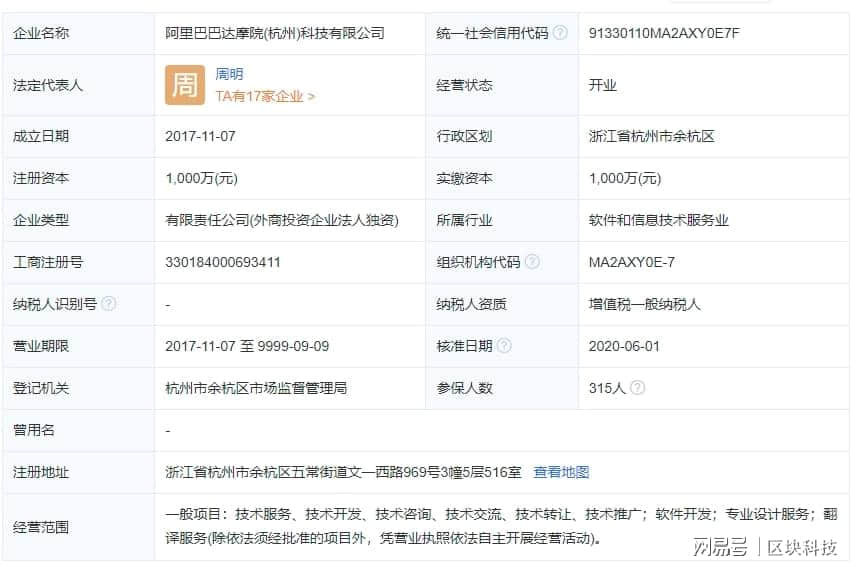Image resolution: width=856 pixels, height=567 pixels.
Task: Select establishment date 2017-11-07
Action: coord(200,136)
